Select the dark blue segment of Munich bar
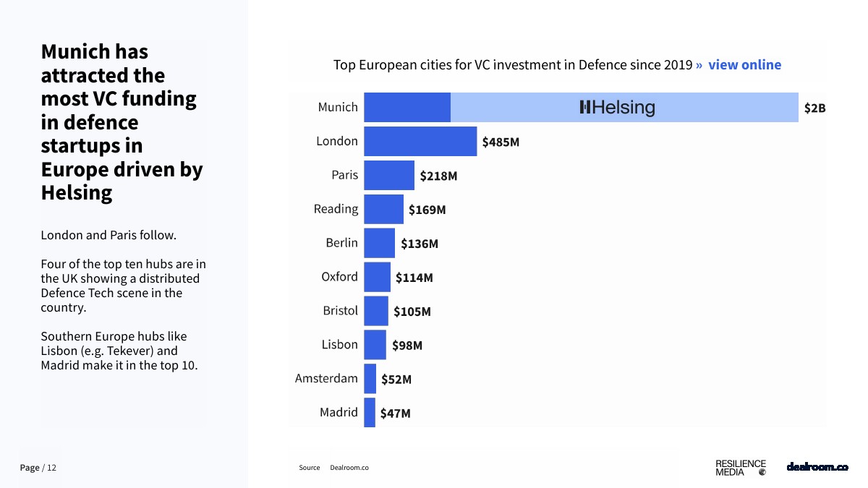 coord(407,108)
